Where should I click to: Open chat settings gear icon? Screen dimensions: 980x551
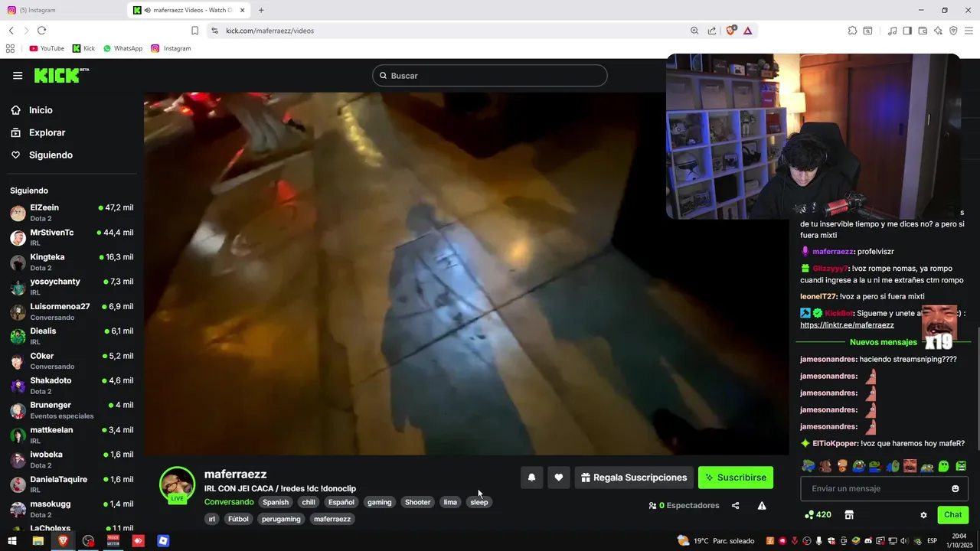[923, 515]
